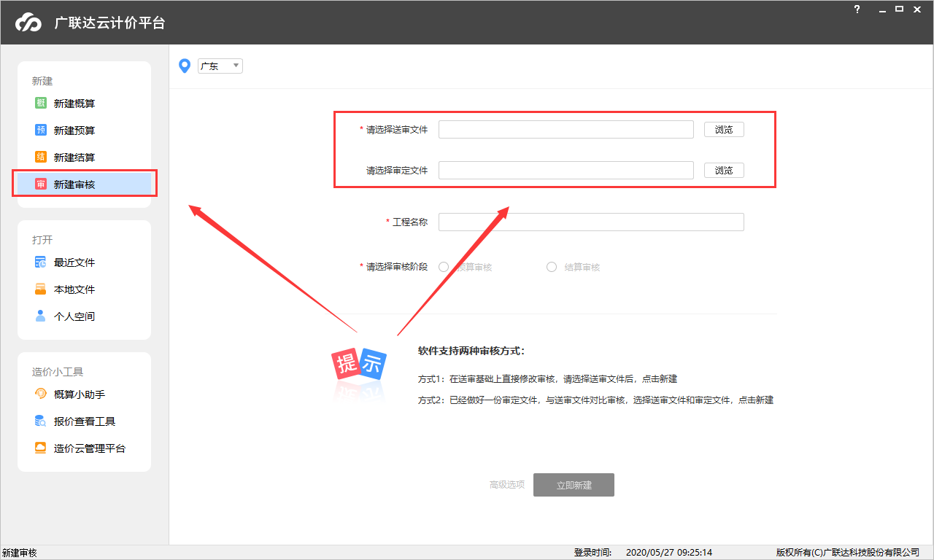Open 新建预算 in sidebar
This screenshot has width=934, height=560.
click(x=84, y=131)
